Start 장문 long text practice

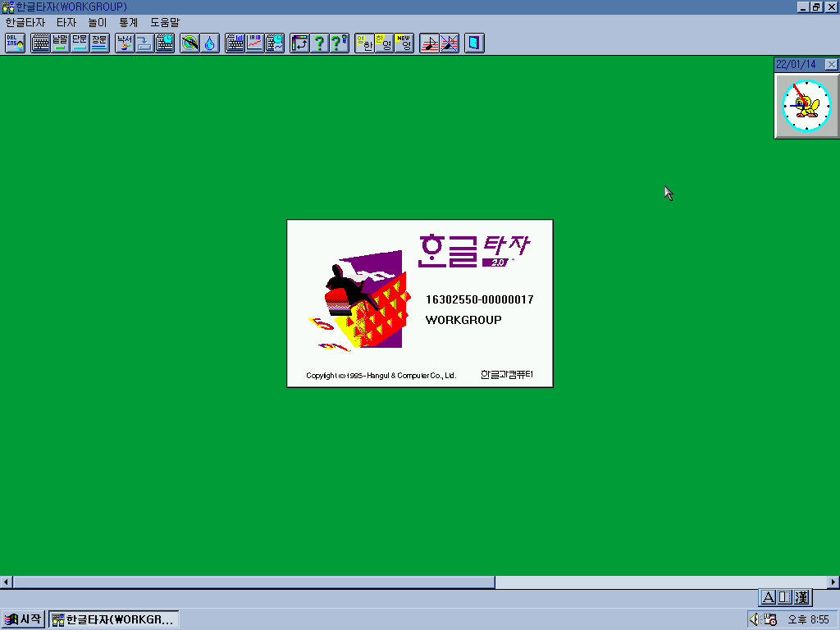click(x=99, y=43)
